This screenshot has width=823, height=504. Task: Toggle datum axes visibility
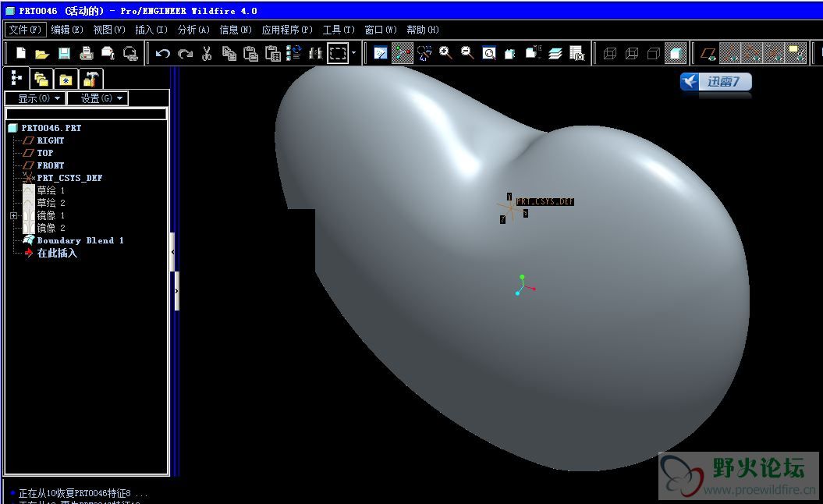click(730, 53)
